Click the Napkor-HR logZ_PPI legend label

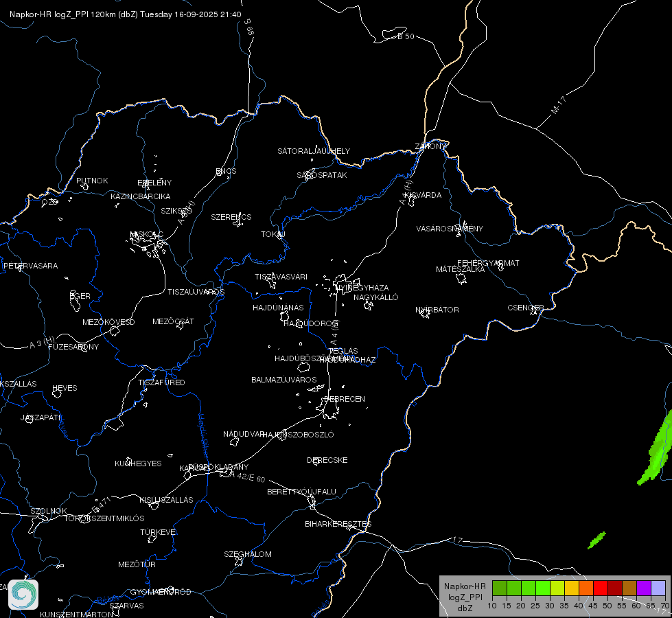pyautogui.click(x=465, y=597)
